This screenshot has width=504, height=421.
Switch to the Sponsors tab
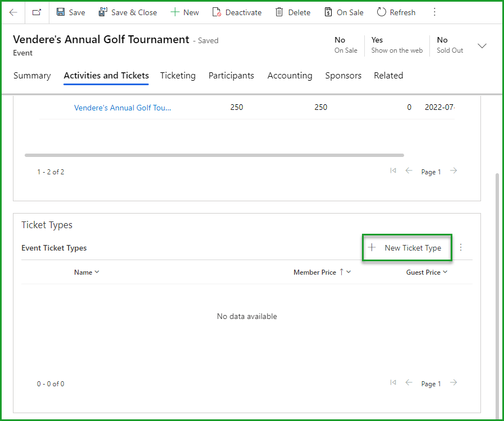coord(343,76)
